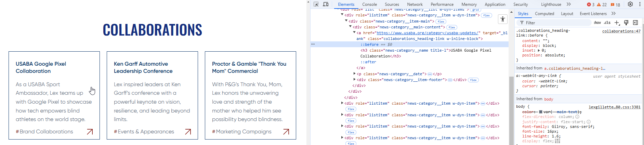Open the DevTools kebab menu
Viewport: 644px width, 145px height.
tap(640, 4)
